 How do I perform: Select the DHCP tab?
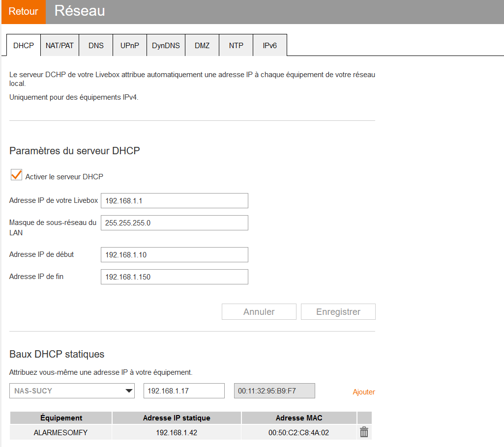24,46
